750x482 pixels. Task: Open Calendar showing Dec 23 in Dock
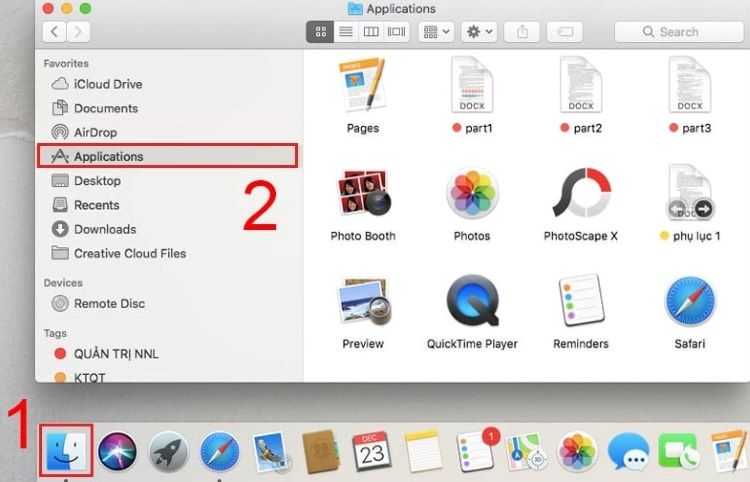(x=372, y=451)
